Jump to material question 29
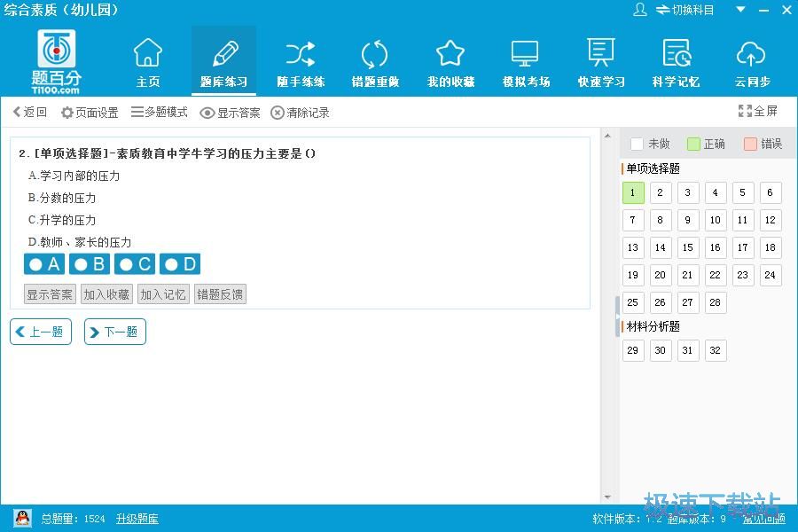The image size is (798, 532). coord(633,350)
